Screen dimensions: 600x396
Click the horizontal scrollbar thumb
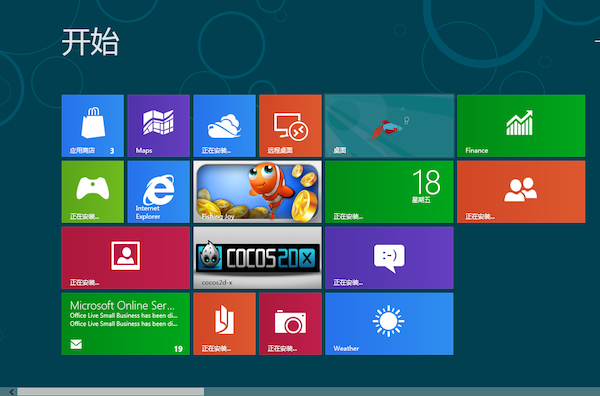(111, 391)
